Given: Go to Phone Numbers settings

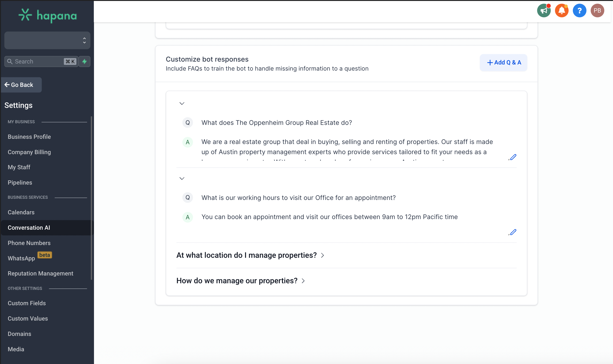Looking at the screenshot, I should click(x=29, y=243).
